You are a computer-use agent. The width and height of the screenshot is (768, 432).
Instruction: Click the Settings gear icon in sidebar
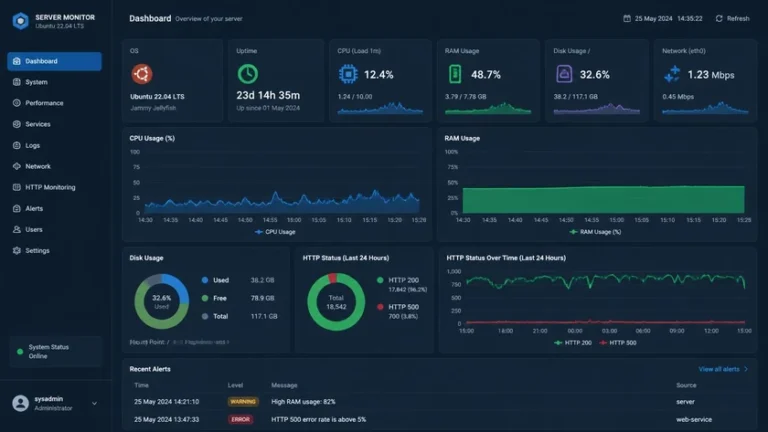tap(17, 251)
